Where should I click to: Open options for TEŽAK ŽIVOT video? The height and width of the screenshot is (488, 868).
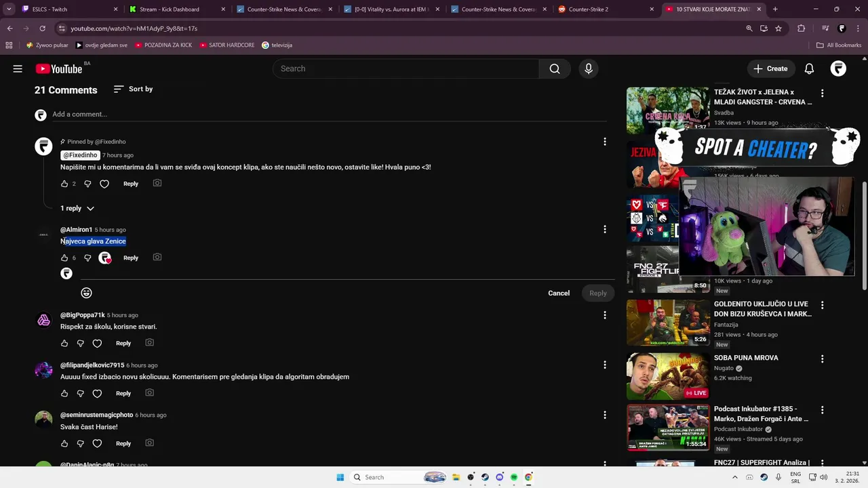(823, 93)
